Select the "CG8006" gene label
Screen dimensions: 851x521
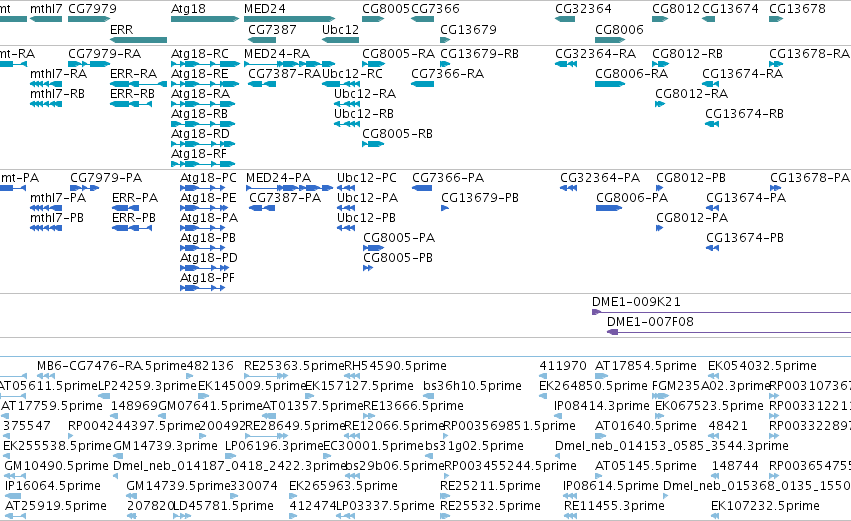[619, 29]
